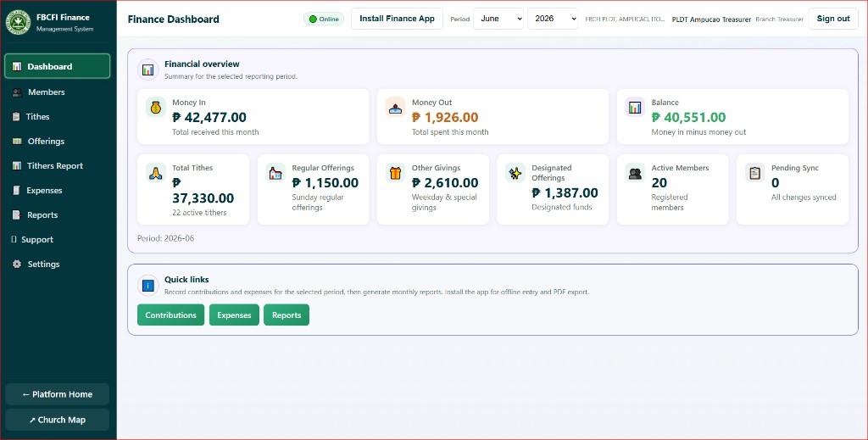Click the Members people icon in sidebar
Image resolution: width=868 pixels, height=440 pixels.
17,92
